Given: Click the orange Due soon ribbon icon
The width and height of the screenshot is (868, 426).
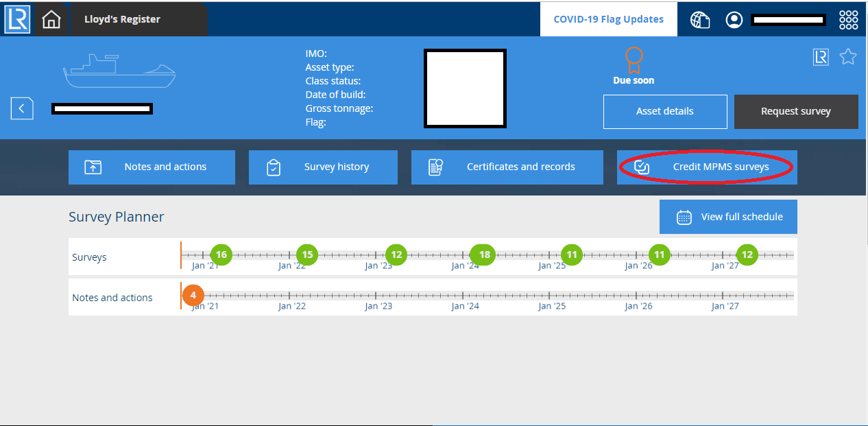Looking at the screenshot, I should (x=634, y=60).
